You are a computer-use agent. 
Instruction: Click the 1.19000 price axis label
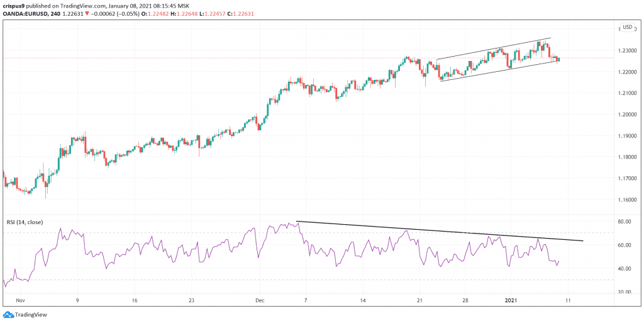coord(628,136)
